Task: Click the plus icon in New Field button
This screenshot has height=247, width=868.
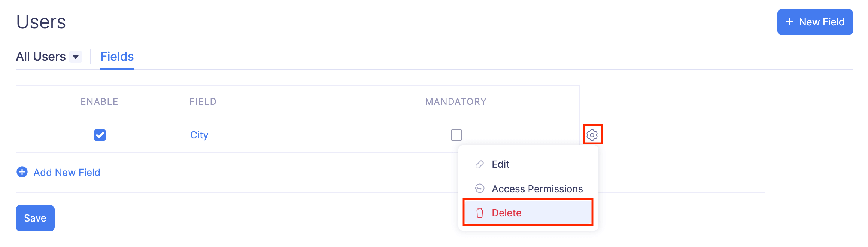Action: point(789,22)
